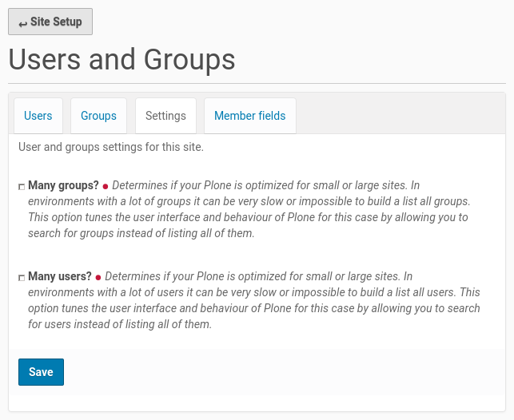Viewport: 514px width, 420px height.
Task: Select the Settings tab
Action: coord(165,116)
